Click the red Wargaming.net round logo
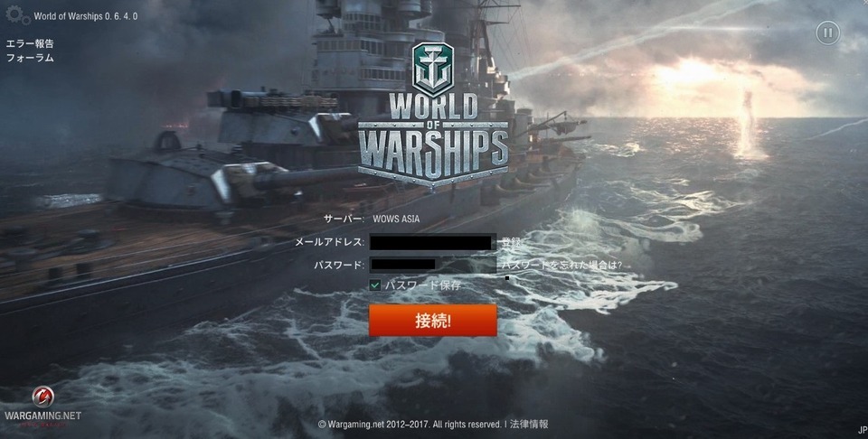868x439 pixels. pos(42,397)
